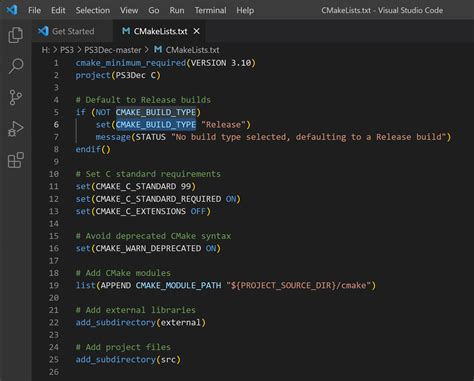This screenshot has height=381, width=474.
Task: Open the File menu
Action: [x=34, y=10]
